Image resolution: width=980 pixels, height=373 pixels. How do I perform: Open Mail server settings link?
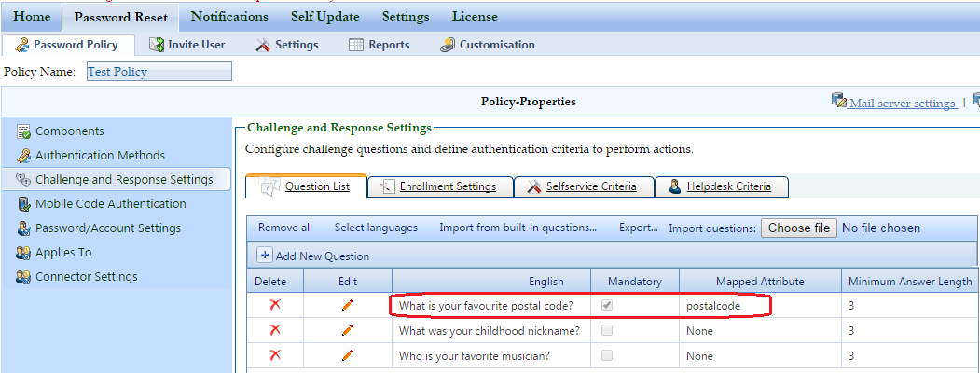[902, 103]
